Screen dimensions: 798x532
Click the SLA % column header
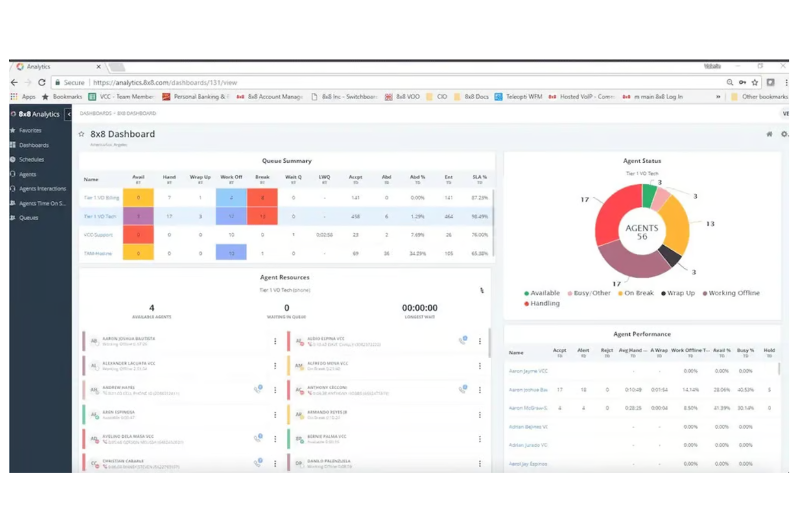(x=480, y=179)
